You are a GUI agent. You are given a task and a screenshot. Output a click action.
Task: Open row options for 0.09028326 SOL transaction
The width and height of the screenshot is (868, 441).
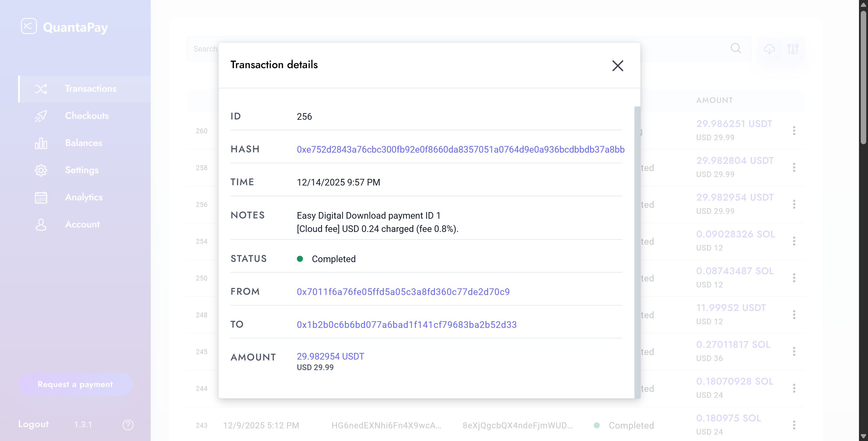point(794,241)
